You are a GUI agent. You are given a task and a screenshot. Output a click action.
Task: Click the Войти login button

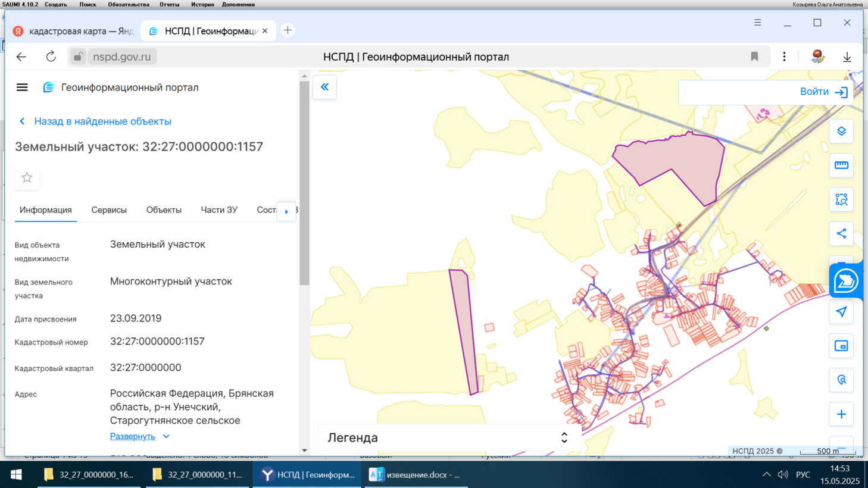click(x=825, y=92)
